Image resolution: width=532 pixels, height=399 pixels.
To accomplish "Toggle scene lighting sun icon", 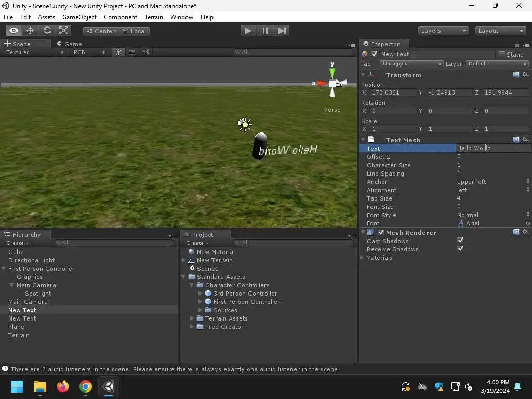I will [118, 52].
